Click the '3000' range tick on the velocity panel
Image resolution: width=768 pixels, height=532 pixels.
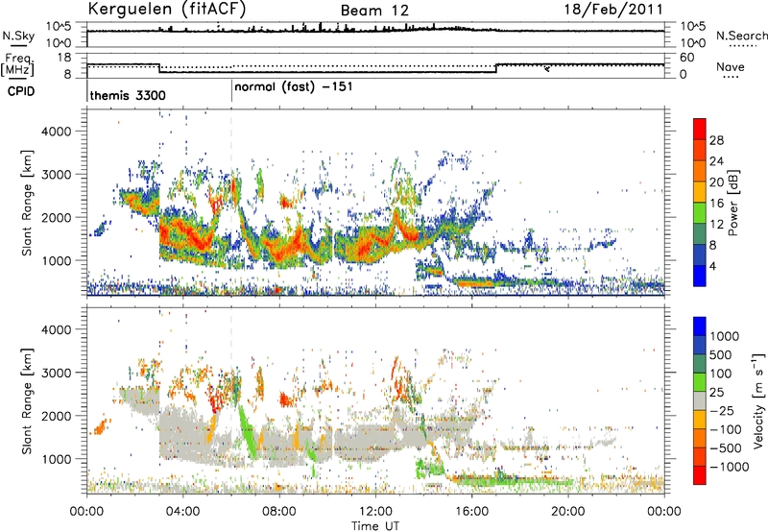click(56, 373)
